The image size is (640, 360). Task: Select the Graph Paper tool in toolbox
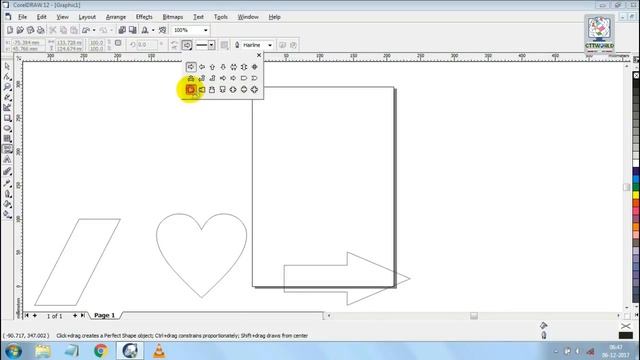tap(7, 139)
